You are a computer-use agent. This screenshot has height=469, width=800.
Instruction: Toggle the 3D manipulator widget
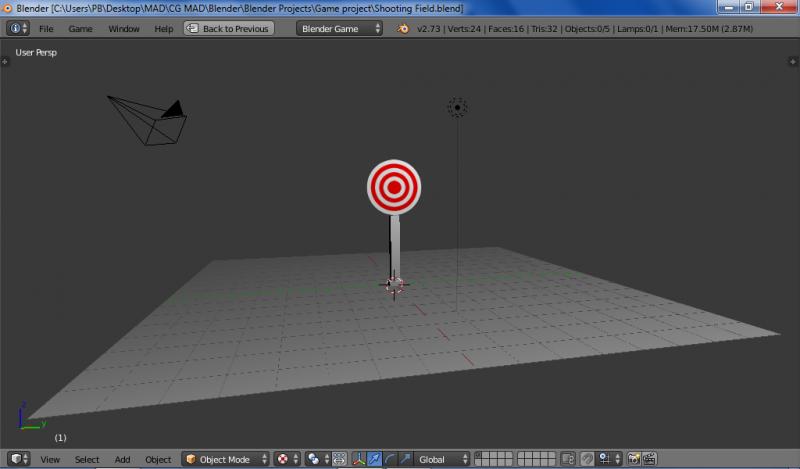click(359, 459)
